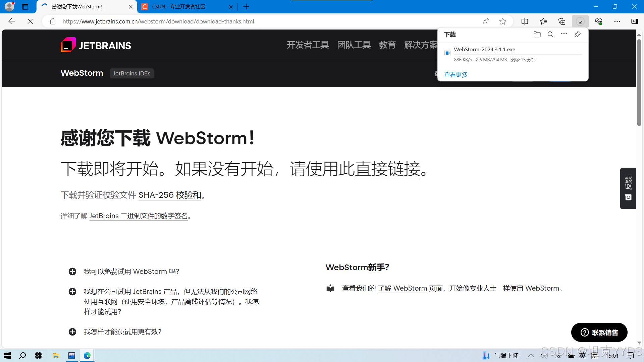Search downloads with magnifier icon
644x362 pixels.
click(550, 34)
